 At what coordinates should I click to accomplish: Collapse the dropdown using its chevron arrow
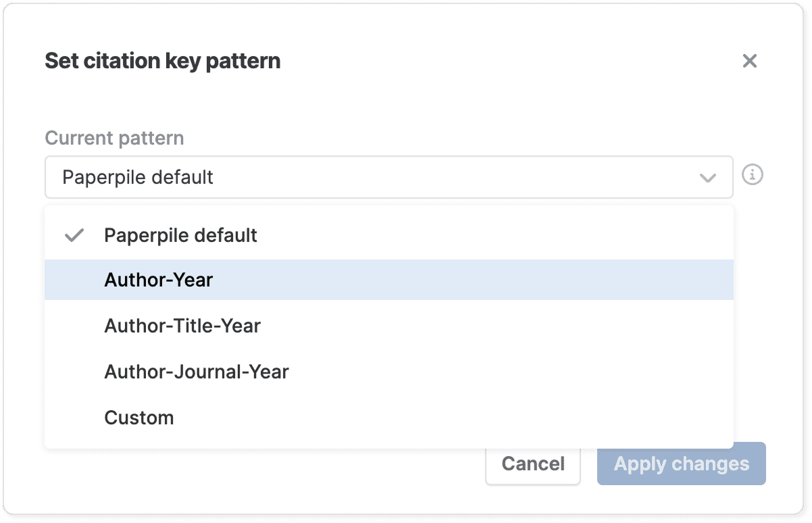tap(707, 178)
